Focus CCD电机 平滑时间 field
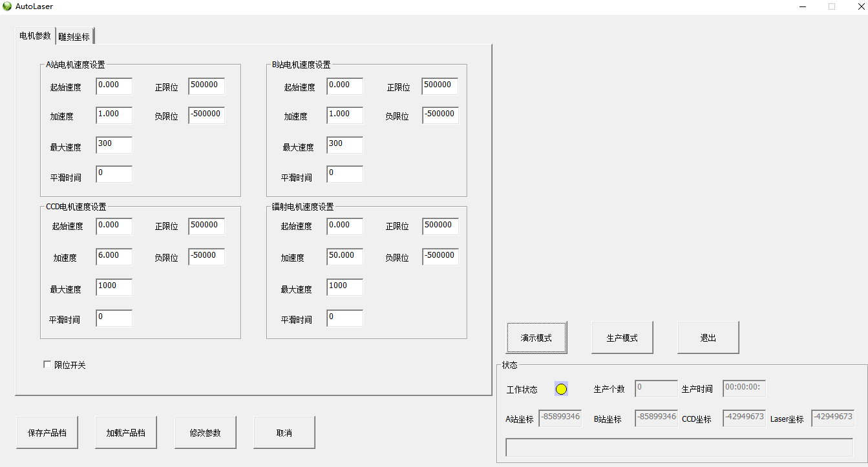 [114, 318]
